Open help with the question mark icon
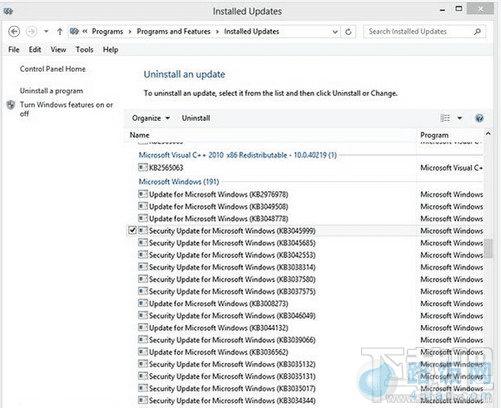The height and width of the screenshot is (408, 501). 479,118
